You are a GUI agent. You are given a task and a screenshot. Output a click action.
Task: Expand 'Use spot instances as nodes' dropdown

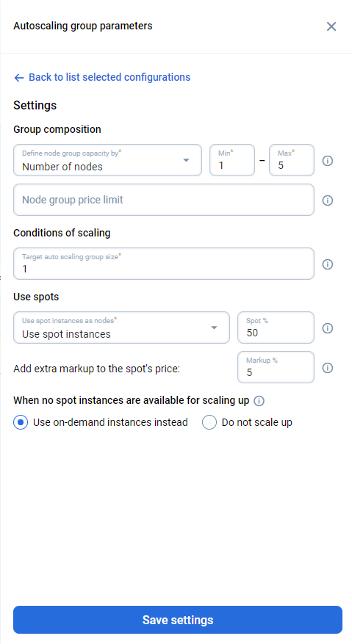pos(122,328)
